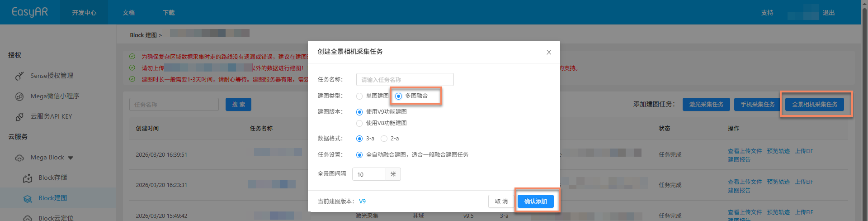Click the 云服务API KEY icon
Viewport: 868px width, 221px height.
pyautogui.click(x=19, y=117)
